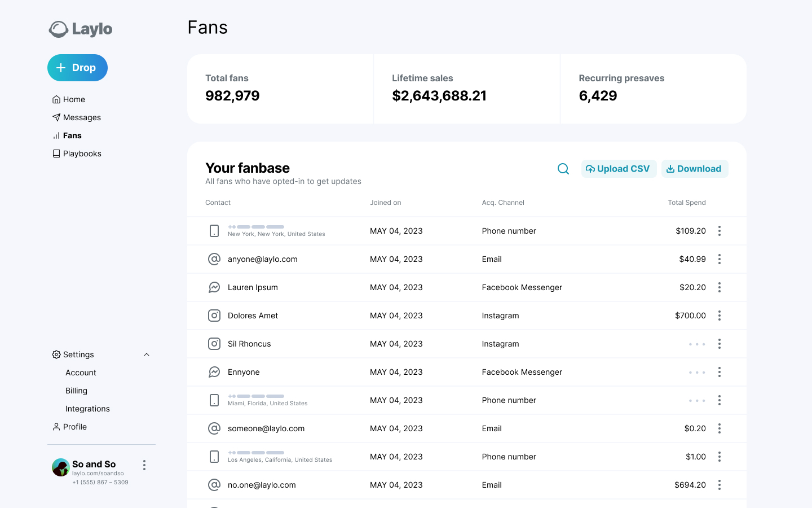
Task: Click the Download button
Action: pos(694,169)
